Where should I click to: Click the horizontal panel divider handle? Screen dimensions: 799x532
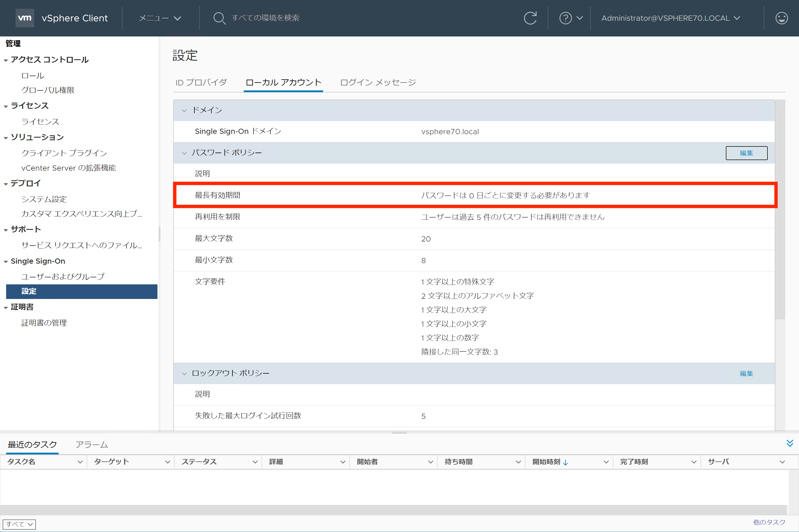(x=399, y=433)
